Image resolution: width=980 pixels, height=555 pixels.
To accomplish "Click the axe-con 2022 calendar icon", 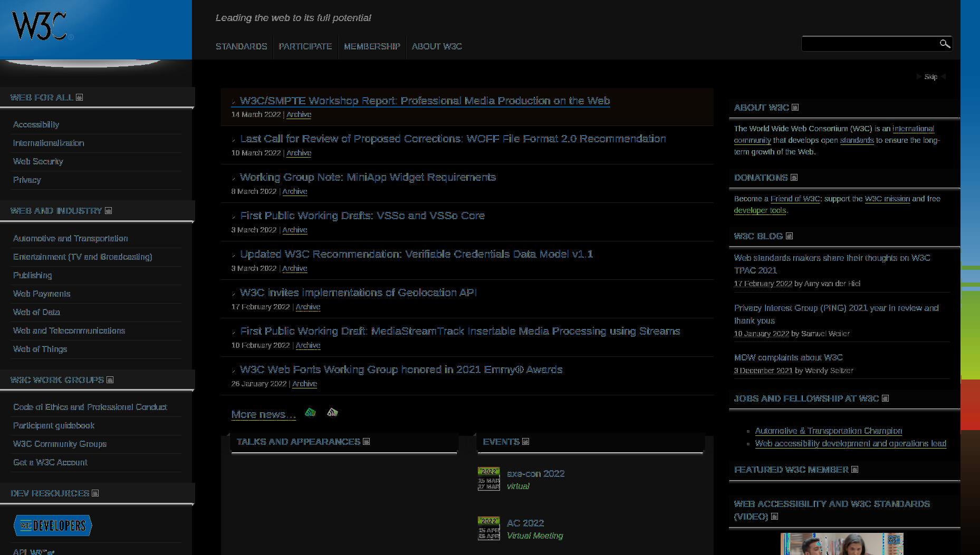I will 488,479.
